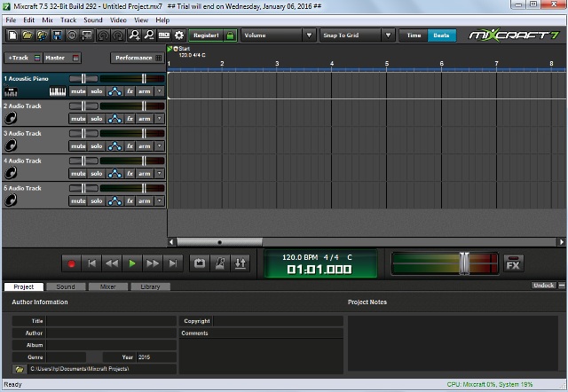This screenshot has height=392, width=568.
Task: Switch to the Mixer tab
Action: 107,286
